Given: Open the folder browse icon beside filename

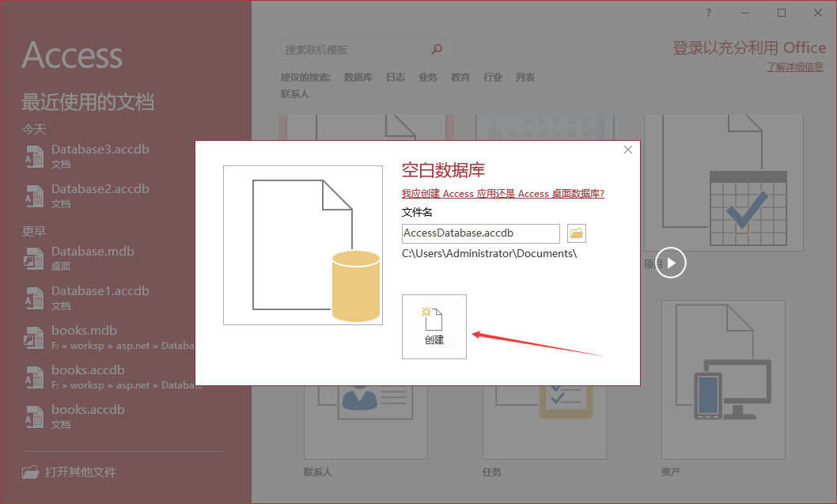Looking at the screenshot, I should tap(576, 233).
